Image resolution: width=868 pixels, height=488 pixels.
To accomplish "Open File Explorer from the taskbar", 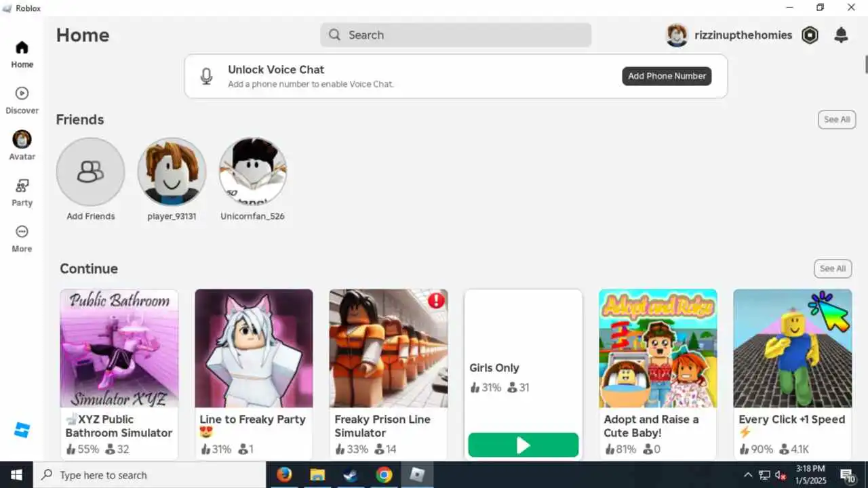I will pos(317,475).
